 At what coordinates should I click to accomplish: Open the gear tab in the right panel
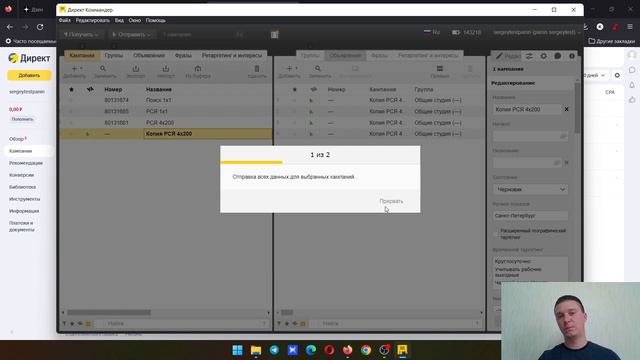click(543, 56)
